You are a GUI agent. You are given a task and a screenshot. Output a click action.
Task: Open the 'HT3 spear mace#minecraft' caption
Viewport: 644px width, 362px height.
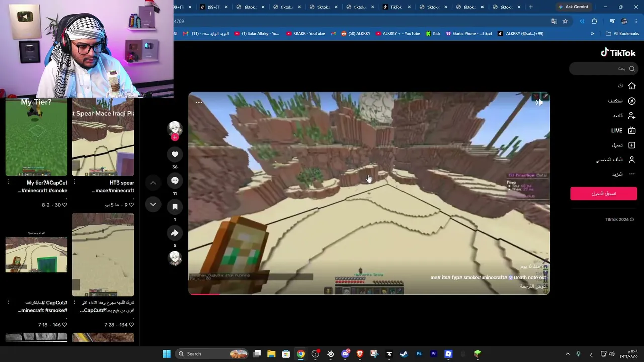(113, 187)
